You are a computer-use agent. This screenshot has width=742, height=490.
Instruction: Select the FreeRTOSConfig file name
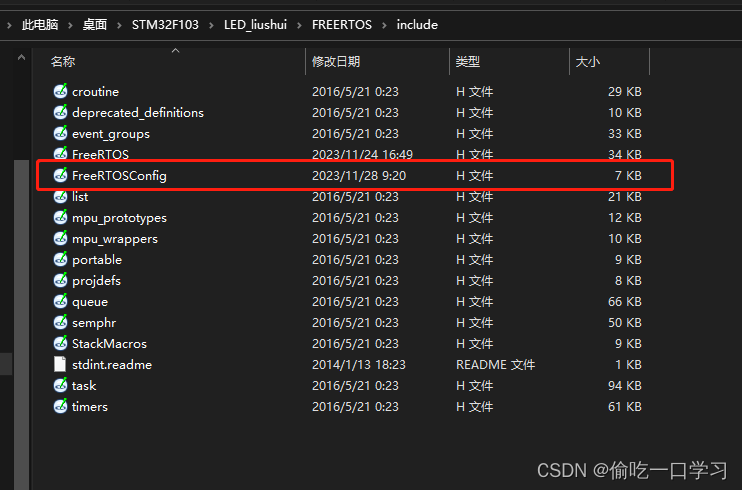(119, 176)
